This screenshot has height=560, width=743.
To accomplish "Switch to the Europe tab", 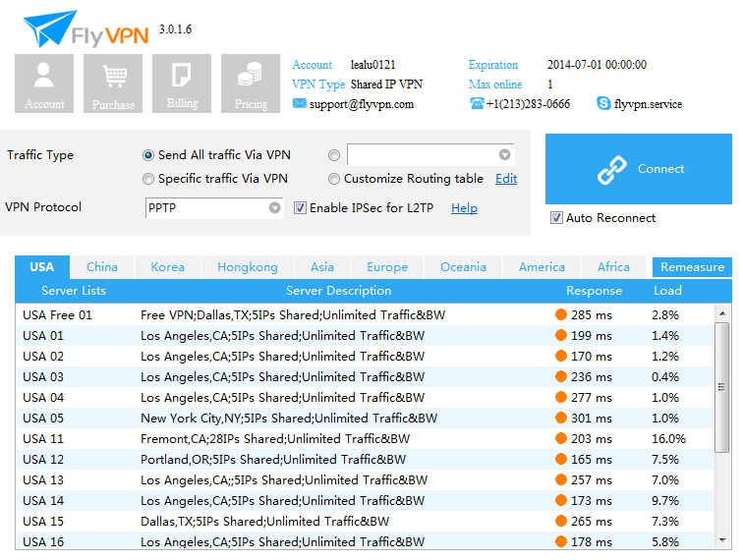I will [x=387, y=267].
